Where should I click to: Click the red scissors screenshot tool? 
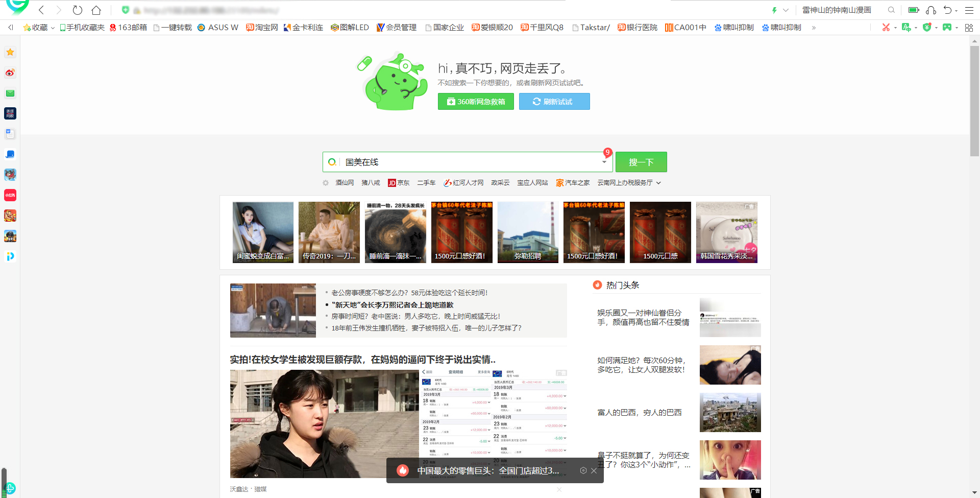886,28
